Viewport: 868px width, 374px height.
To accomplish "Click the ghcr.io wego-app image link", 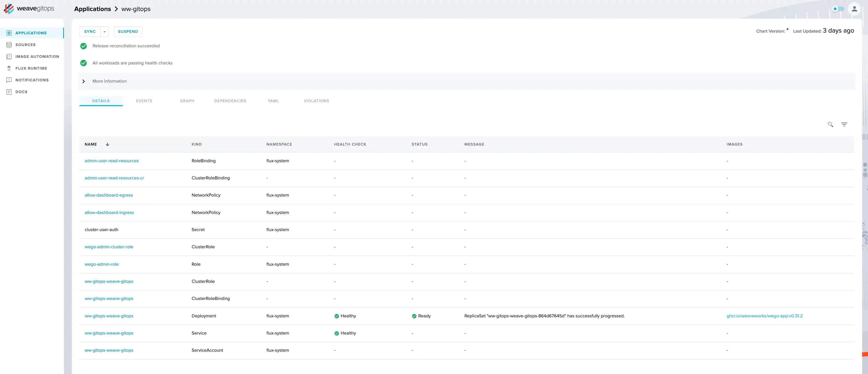I will point(764,316).
